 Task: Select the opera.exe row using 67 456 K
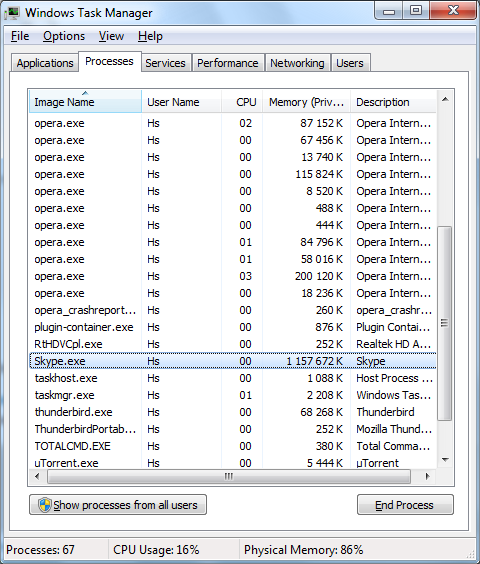coord(233,140)
